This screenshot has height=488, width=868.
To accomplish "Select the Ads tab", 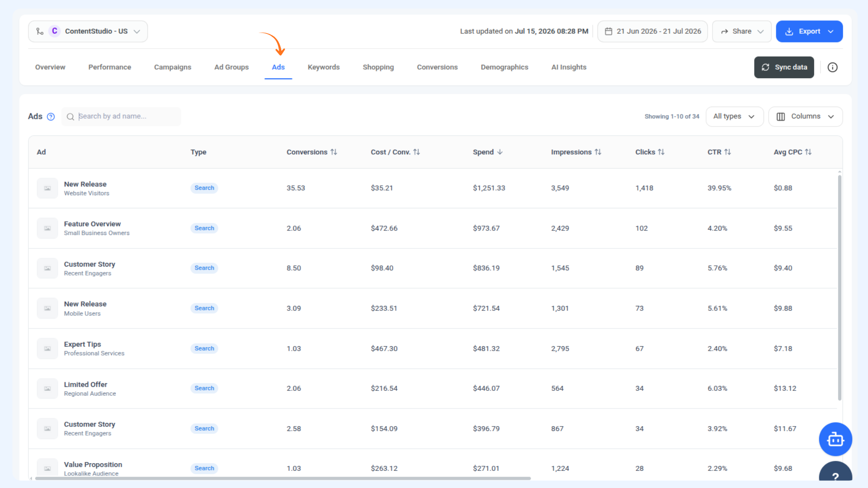I will 278,67.
